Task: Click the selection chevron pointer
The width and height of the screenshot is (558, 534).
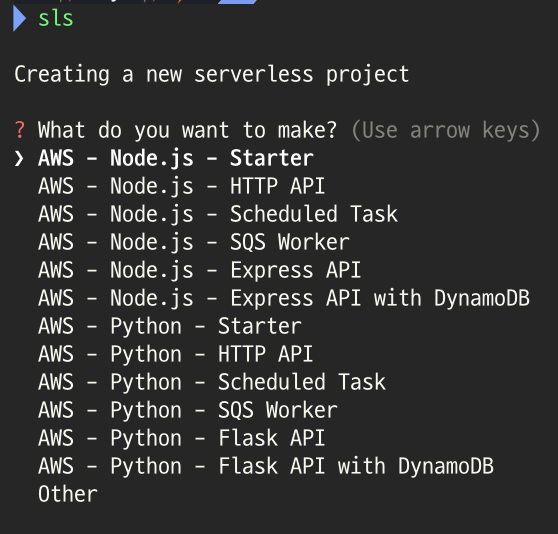Action: click(19, 159)
